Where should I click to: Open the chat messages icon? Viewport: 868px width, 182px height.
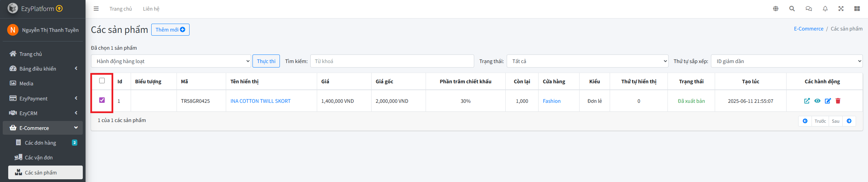808,9
